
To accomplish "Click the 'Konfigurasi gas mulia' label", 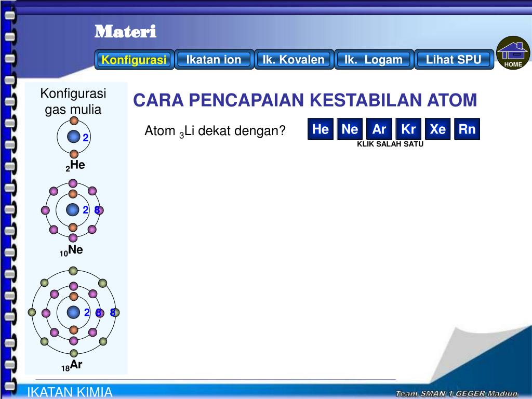I will point(73,101).
